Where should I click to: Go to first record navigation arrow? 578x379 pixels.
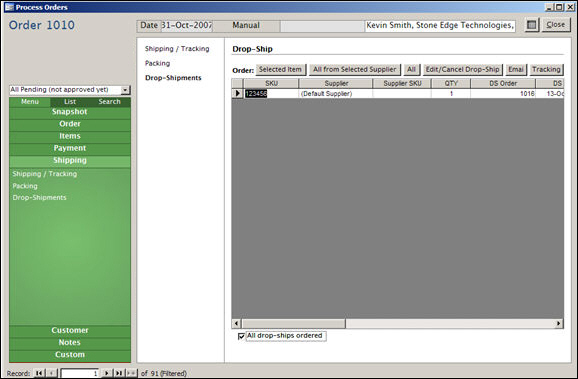pos(39,373)
